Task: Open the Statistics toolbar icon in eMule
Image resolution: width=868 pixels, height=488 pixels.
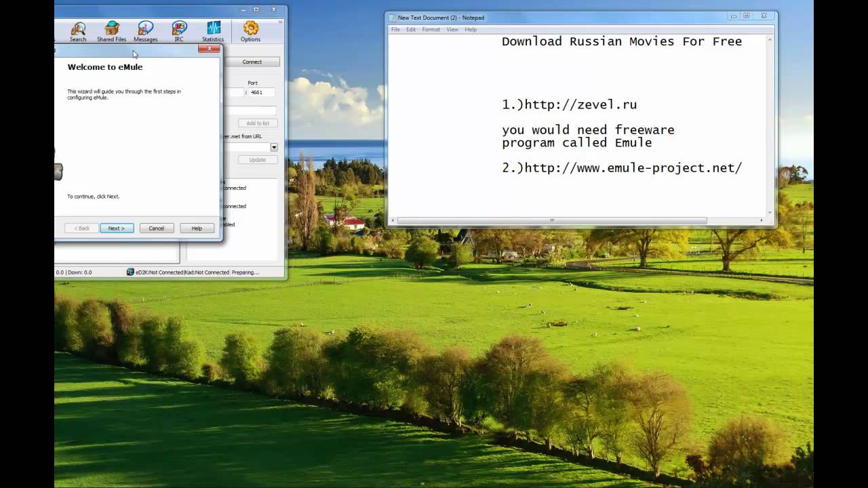Action: tap(213, 31)
